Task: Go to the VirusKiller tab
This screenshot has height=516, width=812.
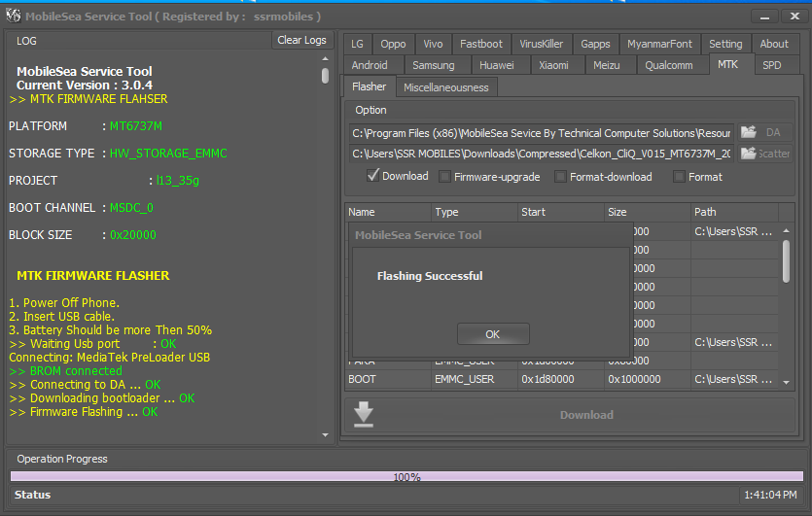Action: tap(541, 44)
